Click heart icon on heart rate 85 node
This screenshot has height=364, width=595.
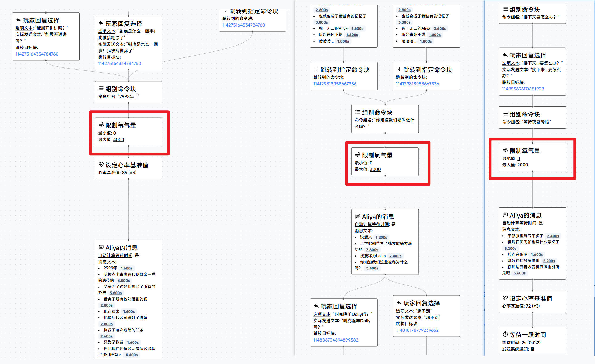click(101, 165)
